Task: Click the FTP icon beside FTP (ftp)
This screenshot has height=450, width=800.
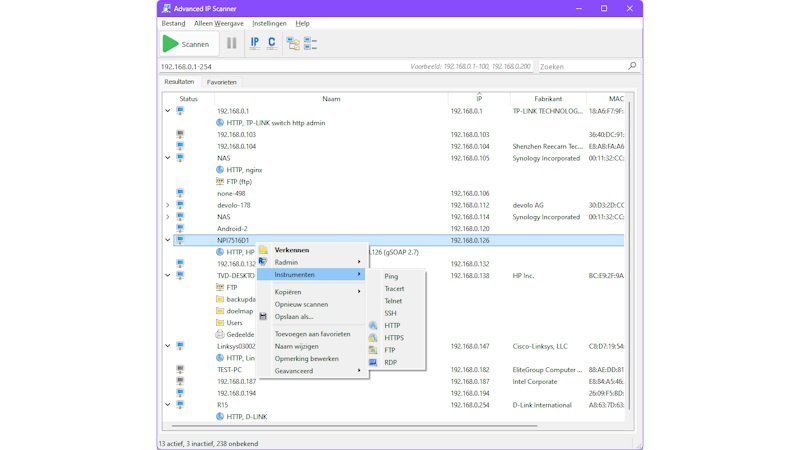Action: coord(220,181)
